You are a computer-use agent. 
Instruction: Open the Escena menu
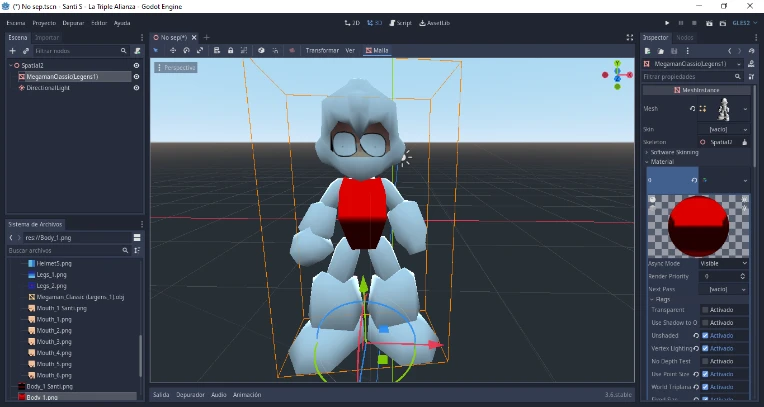[x=16, y=23]
